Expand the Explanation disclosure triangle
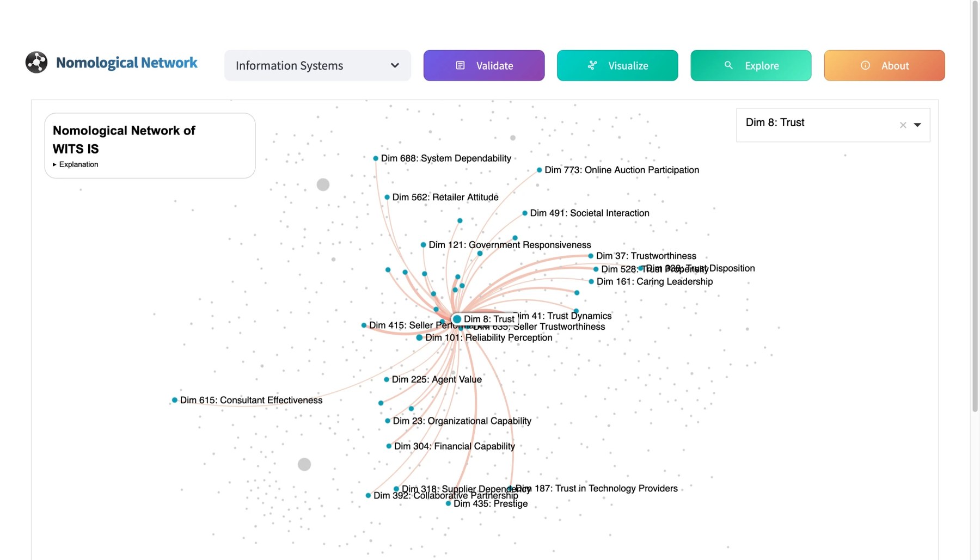 pos(54,164)
